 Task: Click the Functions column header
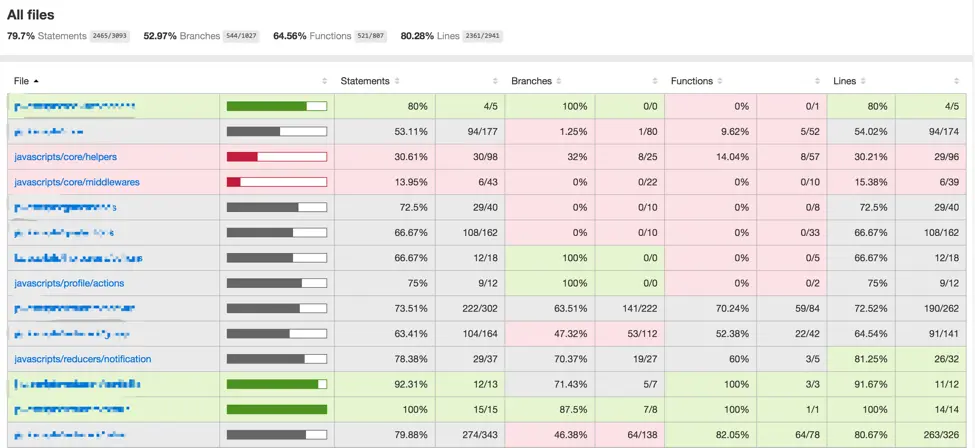(691, 82)
